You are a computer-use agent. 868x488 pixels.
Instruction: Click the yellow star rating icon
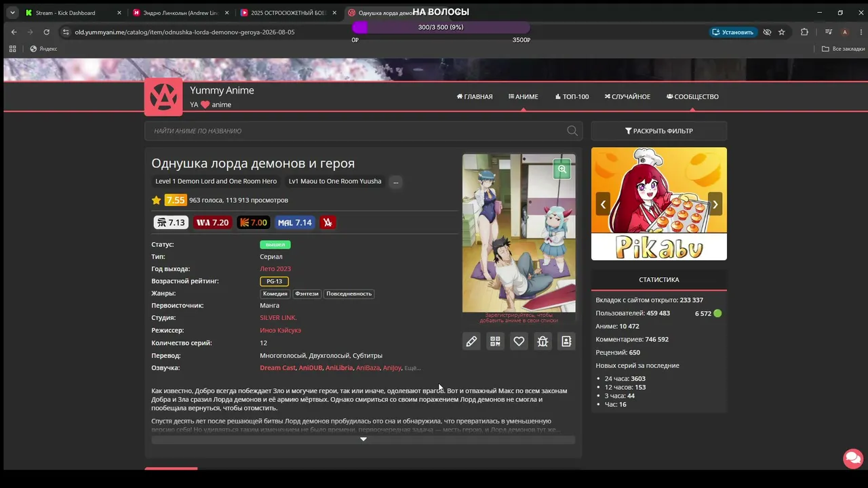[157, 200]
